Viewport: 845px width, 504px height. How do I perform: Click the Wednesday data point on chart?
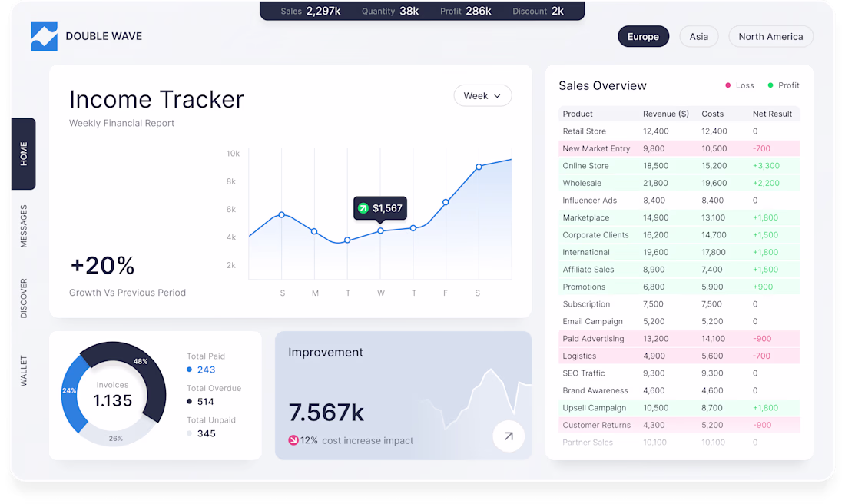click(x=380, y=230)
